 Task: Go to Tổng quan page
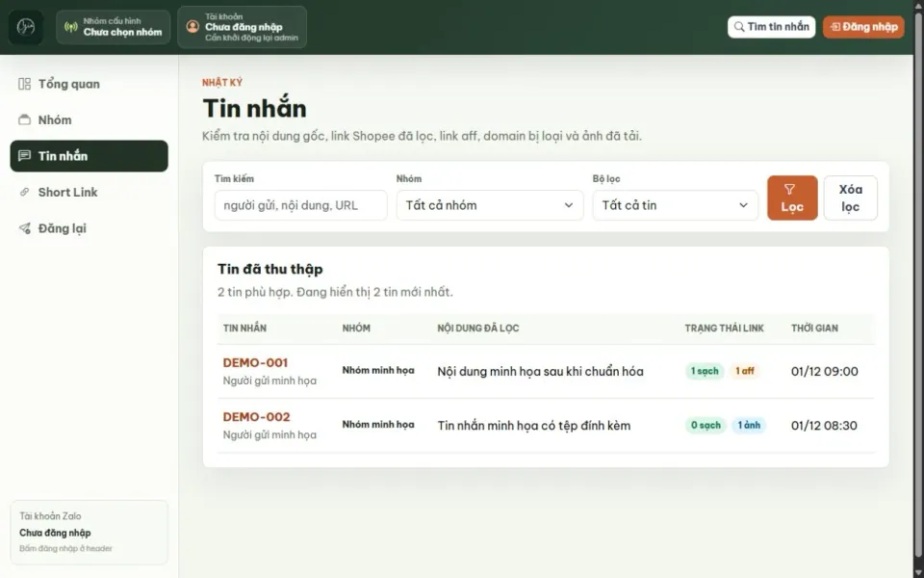tap(89, 84)
